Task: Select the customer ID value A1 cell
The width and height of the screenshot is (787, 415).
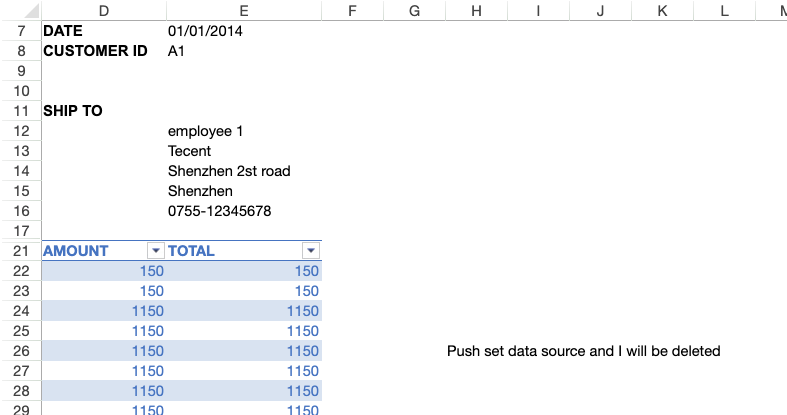Action: click(x=177, y=51)
